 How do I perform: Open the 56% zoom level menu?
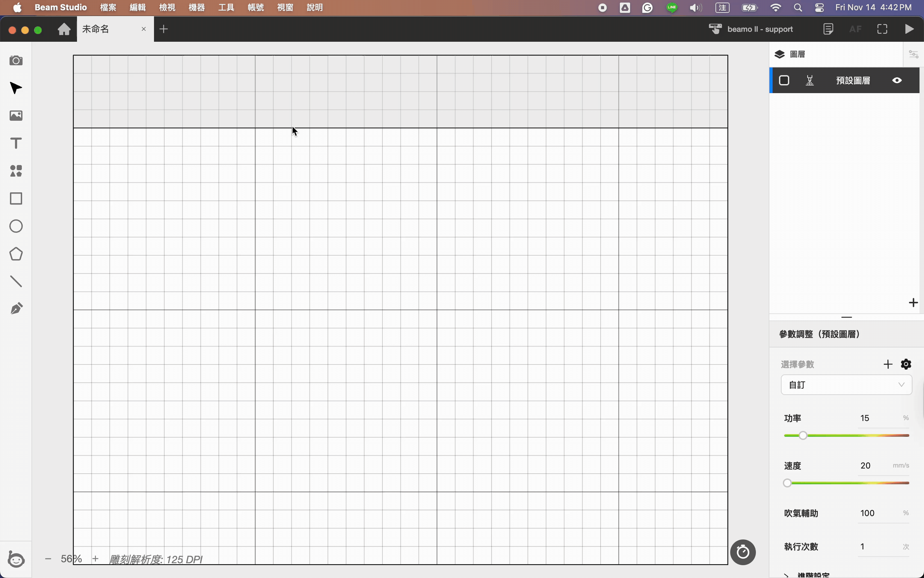72,559
